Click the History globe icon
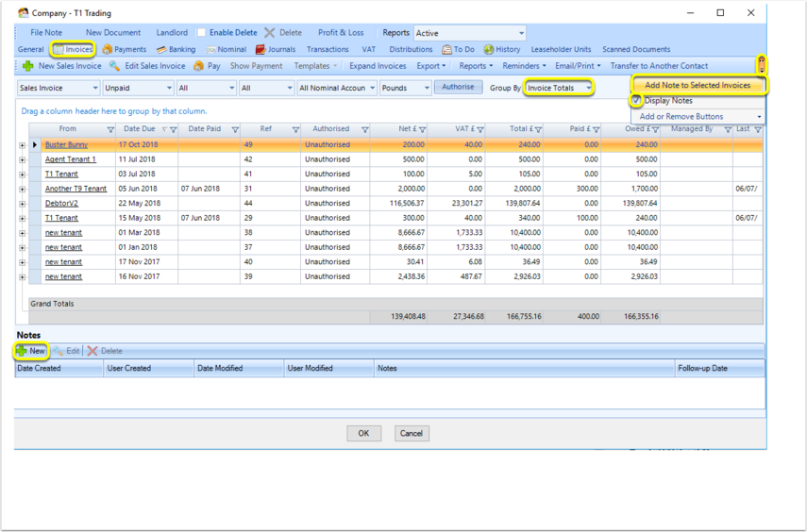Image resolution: width=807 pixels, height=532 pixels. [x=488, y=49]
